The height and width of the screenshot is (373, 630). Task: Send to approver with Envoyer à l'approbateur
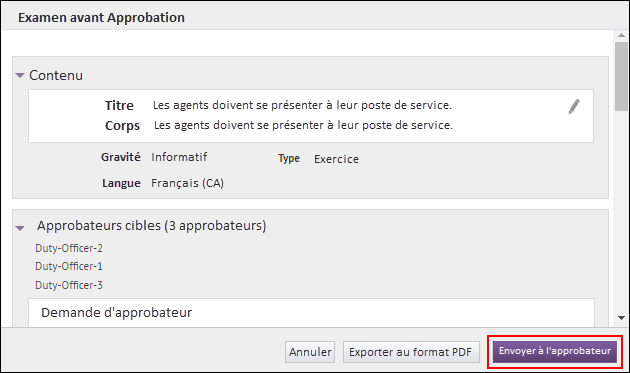[555, 351]
